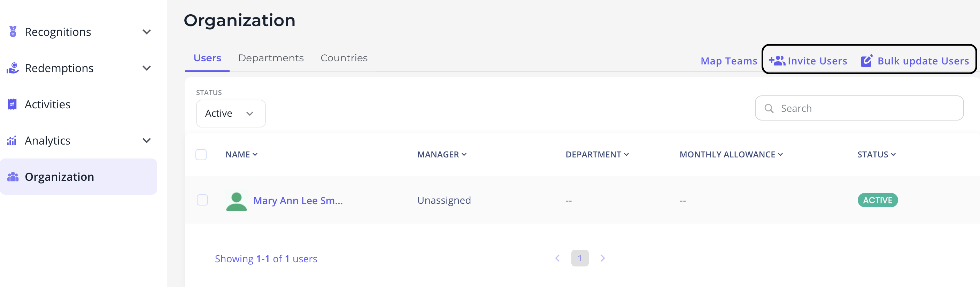Switch to the Users tab
This screenshot has width=980, height=287.
coord(207,58)
